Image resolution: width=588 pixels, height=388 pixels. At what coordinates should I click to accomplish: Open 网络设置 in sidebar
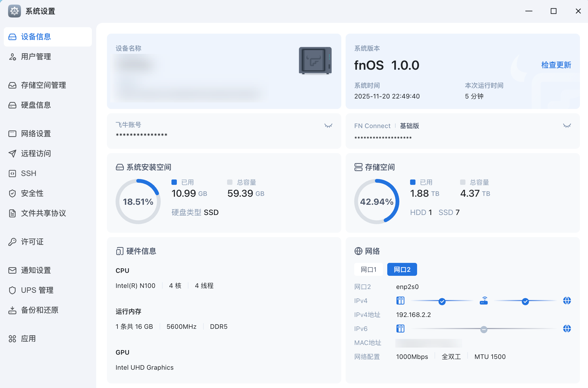(36, 133)
